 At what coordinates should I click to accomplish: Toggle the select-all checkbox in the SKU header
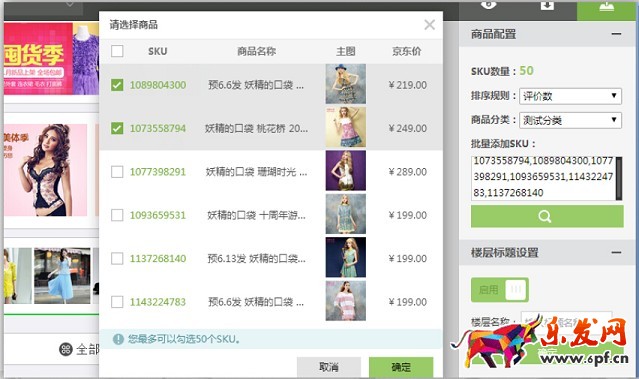[117, 51]
